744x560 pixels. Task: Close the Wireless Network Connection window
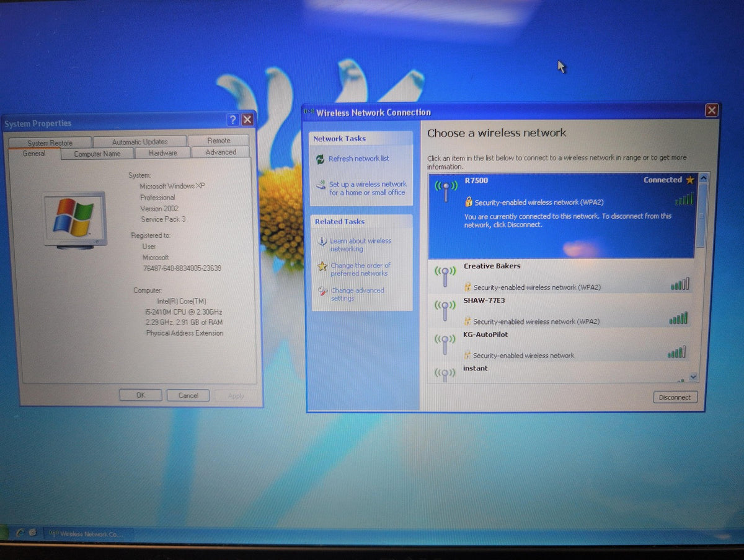(712, 110)
